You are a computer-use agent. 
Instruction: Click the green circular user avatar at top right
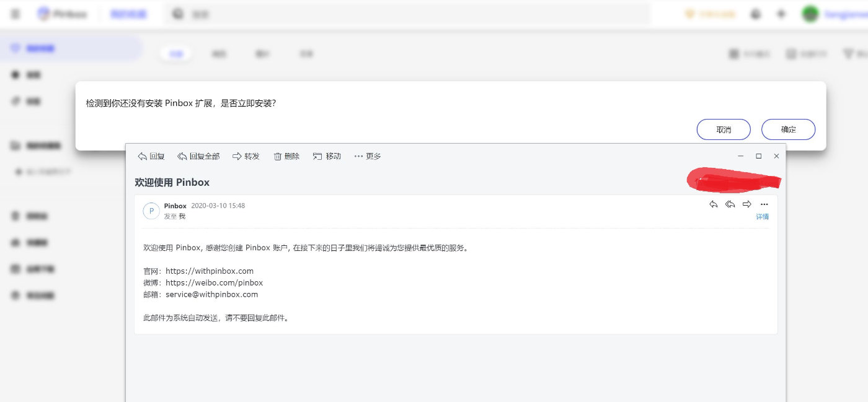click(810, 13)
